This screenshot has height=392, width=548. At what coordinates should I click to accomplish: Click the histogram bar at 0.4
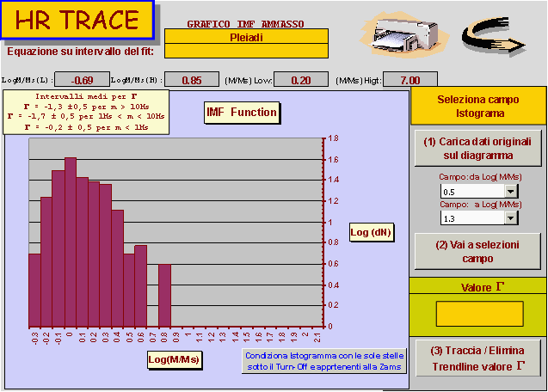pyautogui.click(x=117, y=268)
